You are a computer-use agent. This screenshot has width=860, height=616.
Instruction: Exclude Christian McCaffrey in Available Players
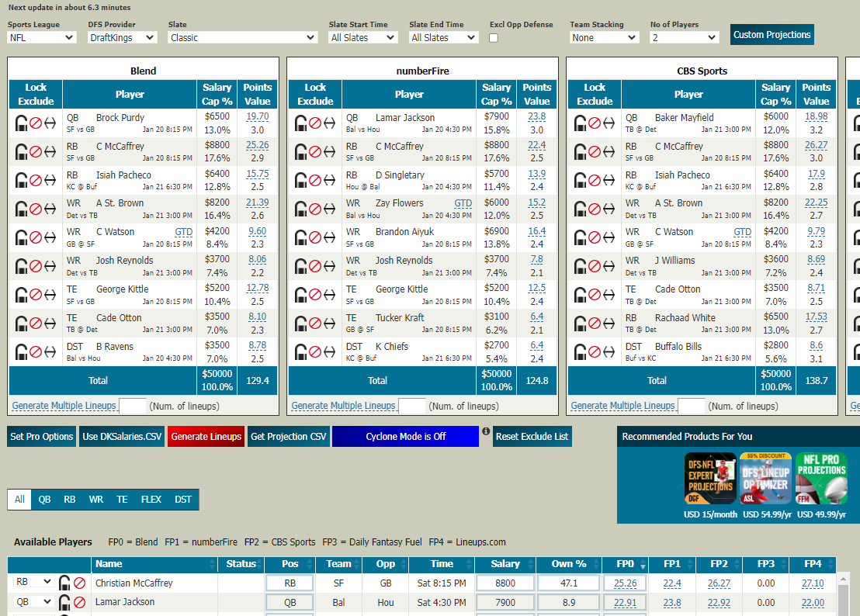pos(79,583)
